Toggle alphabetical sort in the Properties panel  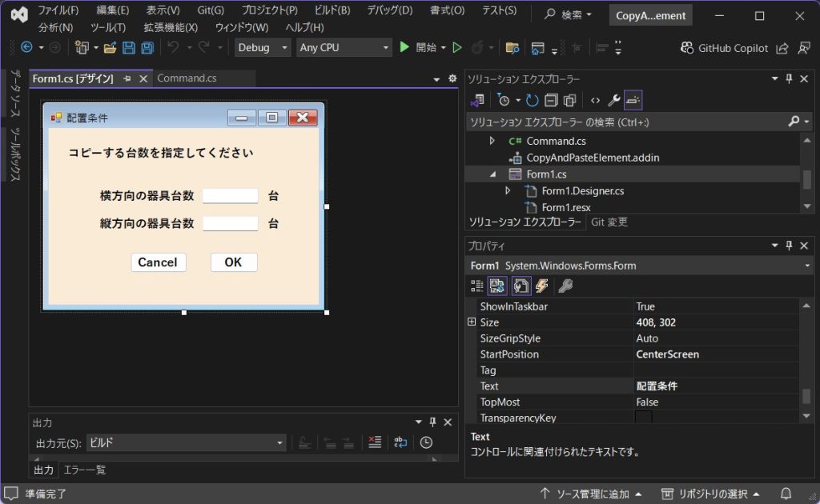pyautogui.click(x=496, y=286)
